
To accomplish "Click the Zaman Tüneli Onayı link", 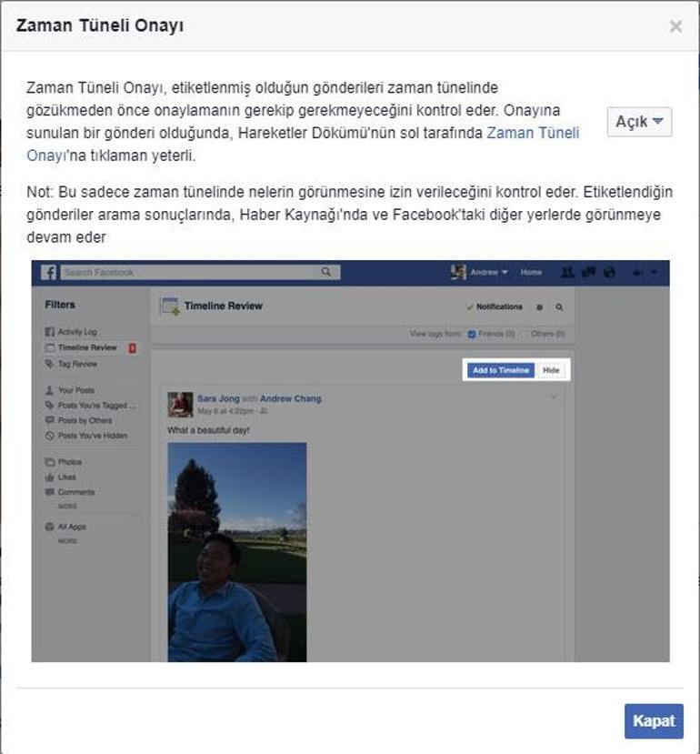I will (303, 145).
